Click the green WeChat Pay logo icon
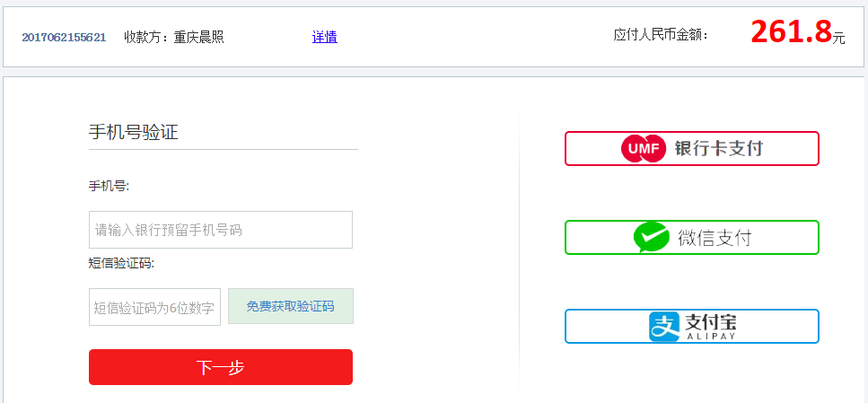The height and width of the screenshot is (403, 868). [651, 237]
